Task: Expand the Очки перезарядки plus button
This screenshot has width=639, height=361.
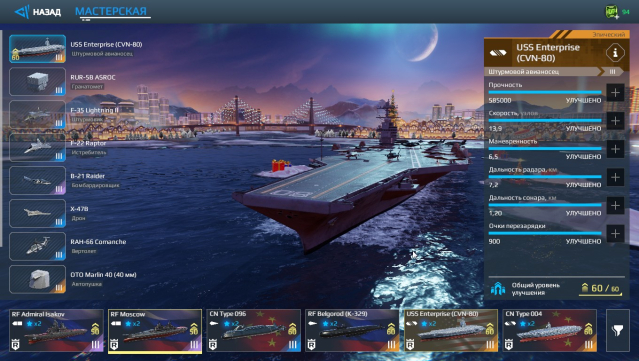Action: point(615,233)
